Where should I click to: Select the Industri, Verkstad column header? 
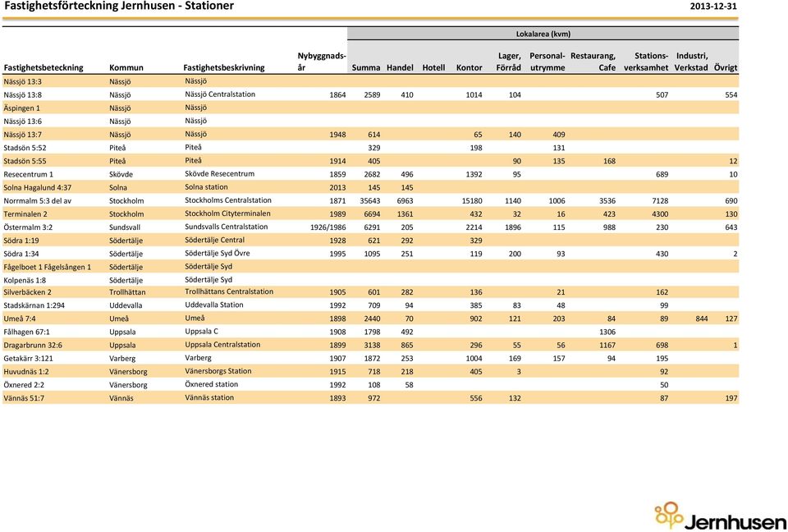pos(691,62)
